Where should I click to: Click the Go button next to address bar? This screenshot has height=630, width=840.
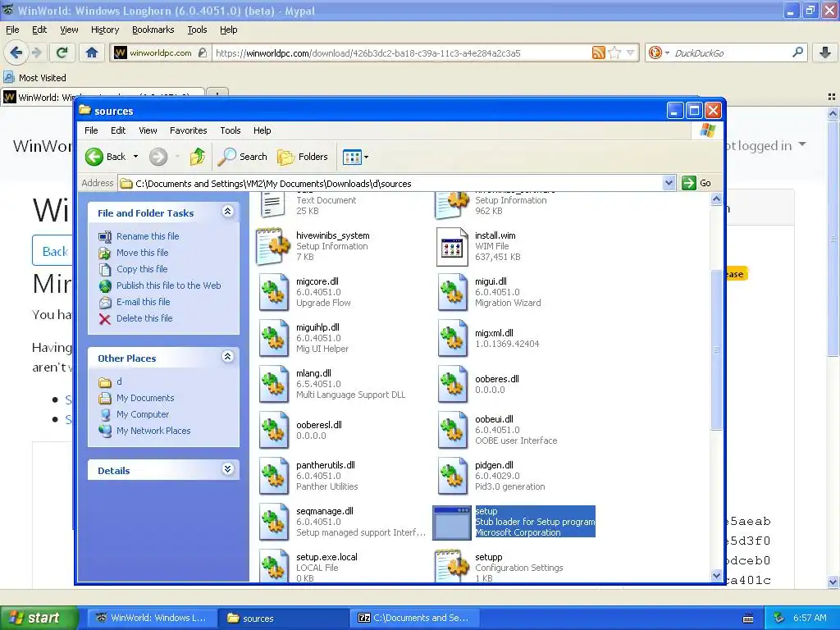click(x=697, y=183)
